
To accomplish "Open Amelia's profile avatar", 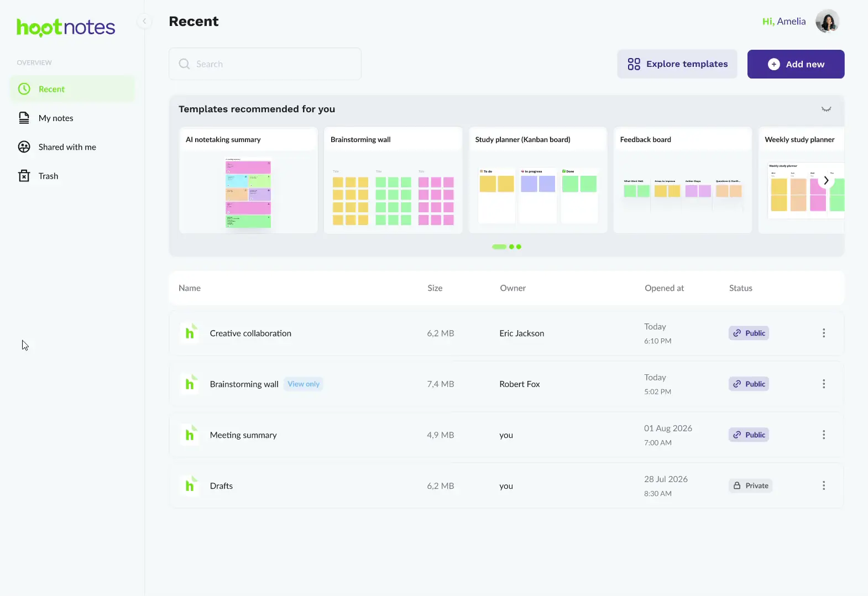I will 827,22.
